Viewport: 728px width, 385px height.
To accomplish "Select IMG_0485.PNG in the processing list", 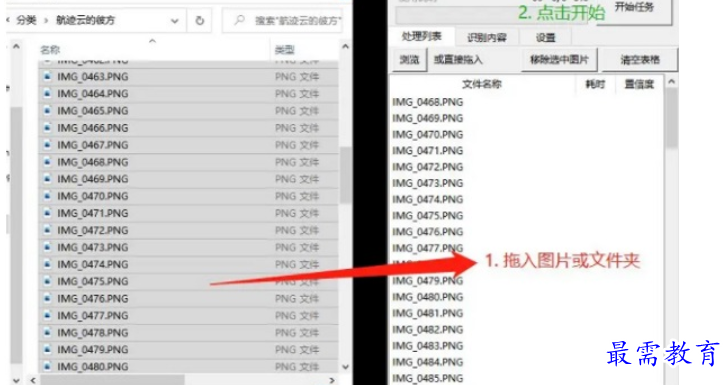I will pos(428,378).
